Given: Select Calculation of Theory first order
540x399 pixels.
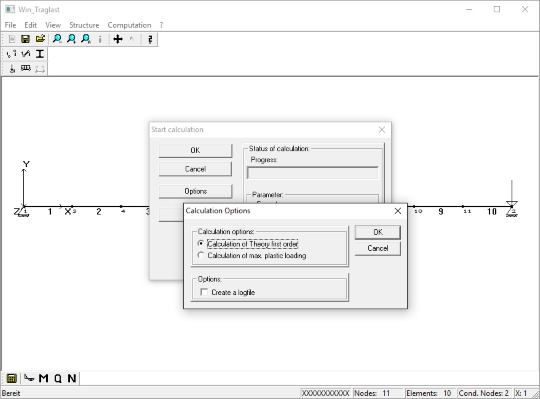Looking at the screenshot, I should (x=248, y=244).
